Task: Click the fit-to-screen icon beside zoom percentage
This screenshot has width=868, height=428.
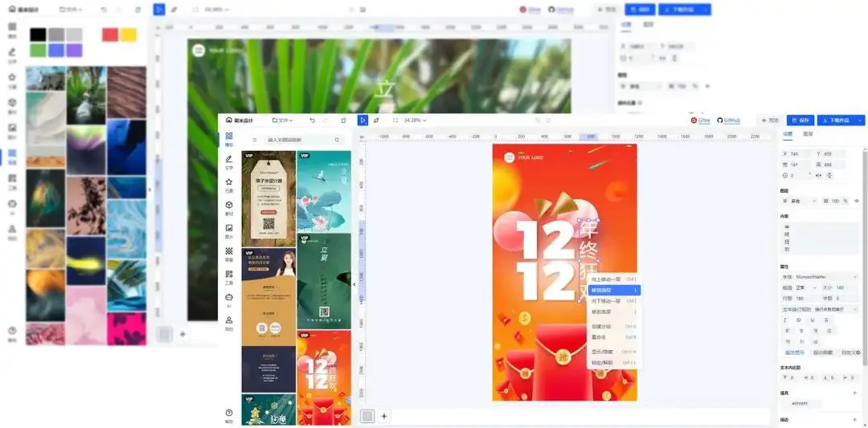Action: coord(395,120)
